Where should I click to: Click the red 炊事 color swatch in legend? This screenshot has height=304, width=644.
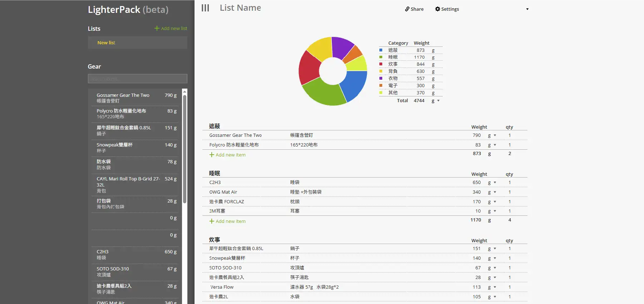point(381,64)
